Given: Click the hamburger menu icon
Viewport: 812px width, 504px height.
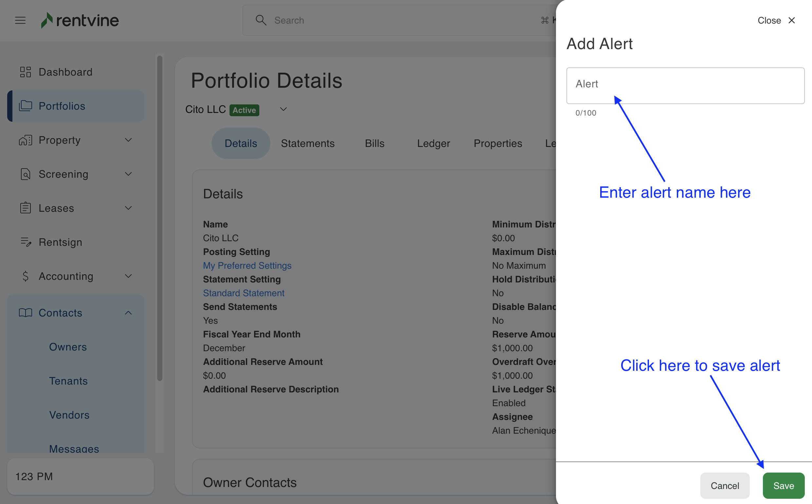Looking at the screenshot, I should (20, 20).
